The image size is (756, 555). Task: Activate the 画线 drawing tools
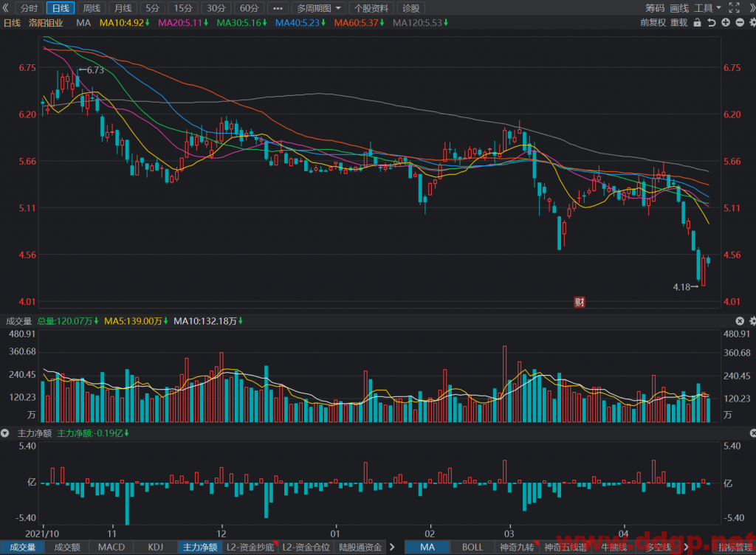point(679,8)
